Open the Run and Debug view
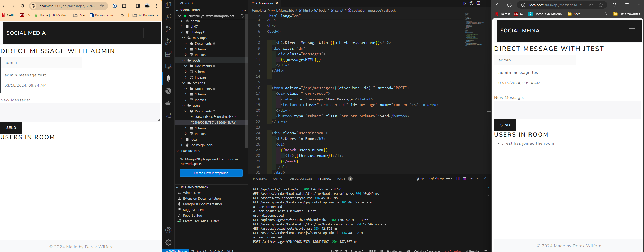Screen dimensions: 644x252 168,42
